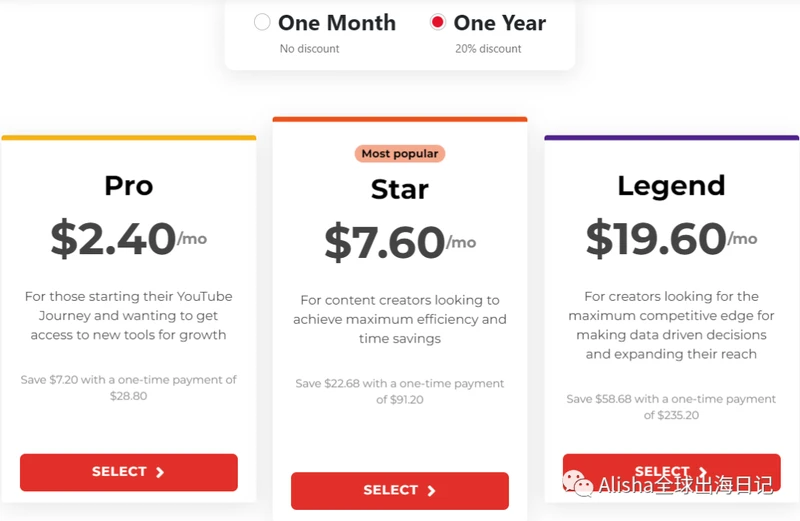Image resolution: width=800 pixels, height=521 pixels.
Task: Select the One Month billing radio button
Action: (262, 22)
